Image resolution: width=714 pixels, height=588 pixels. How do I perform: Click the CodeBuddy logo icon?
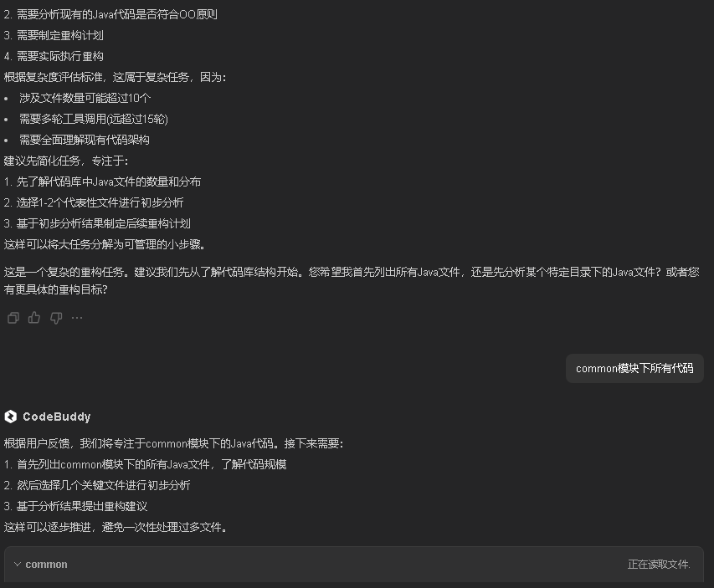[x=11, y=417]
